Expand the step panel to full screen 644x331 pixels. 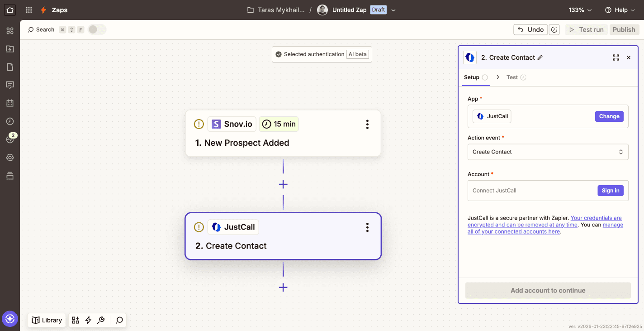616,58
